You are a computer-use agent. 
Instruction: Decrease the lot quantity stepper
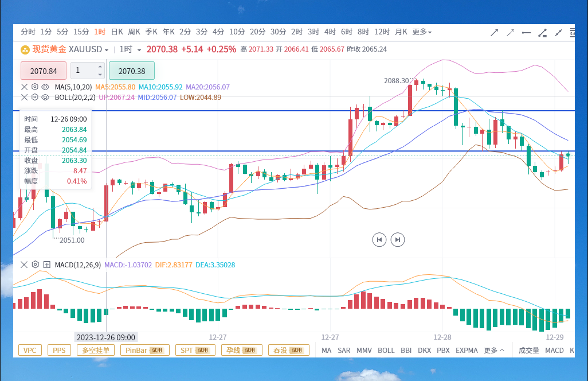(100, 75)
